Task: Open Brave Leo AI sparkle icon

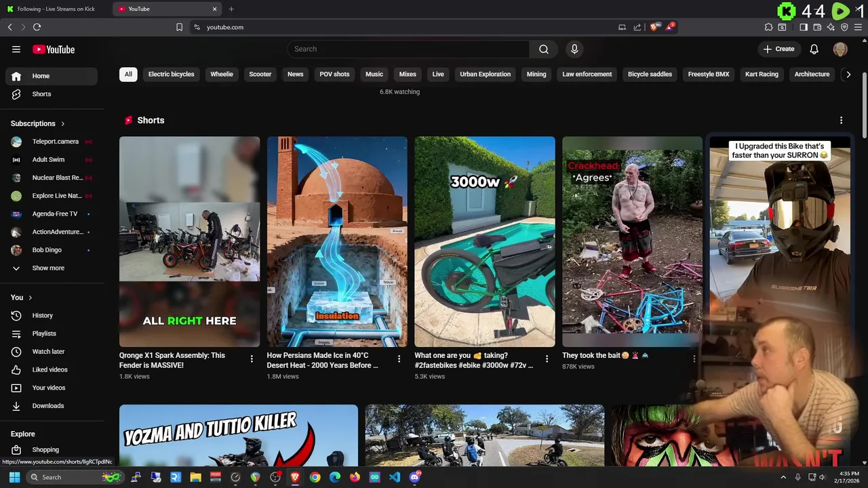Action: click(831, 27)
